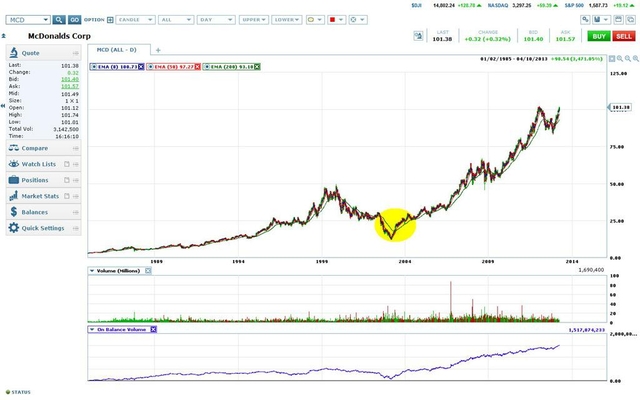Open the MCD symbol combo box
This screenshot has width=640, height=400.
coord(28,20)
